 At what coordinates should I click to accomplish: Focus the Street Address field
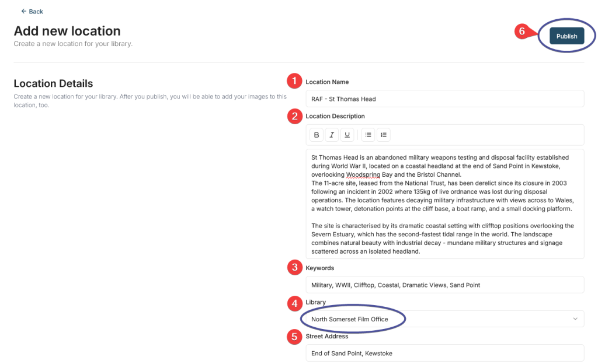click(444, 353)
